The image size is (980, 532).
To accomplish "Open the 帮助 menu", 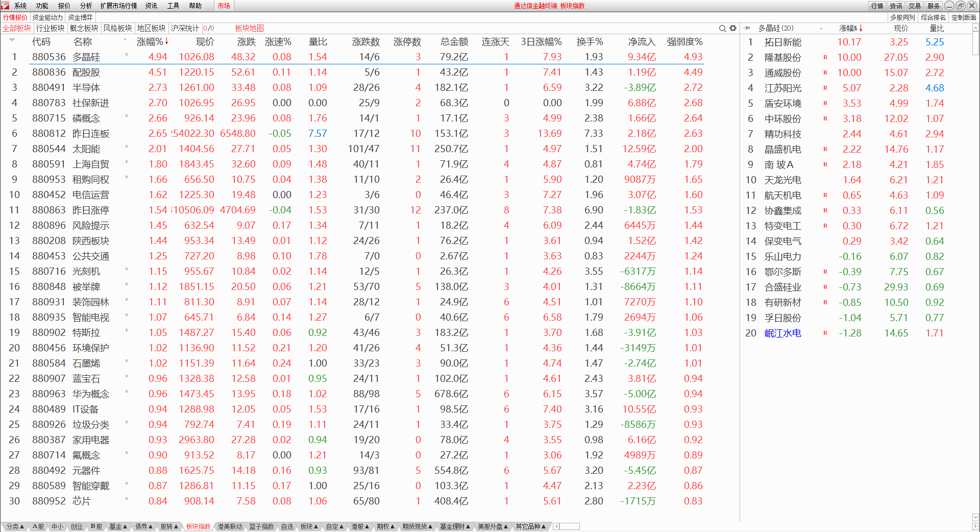I will [195, 6].
